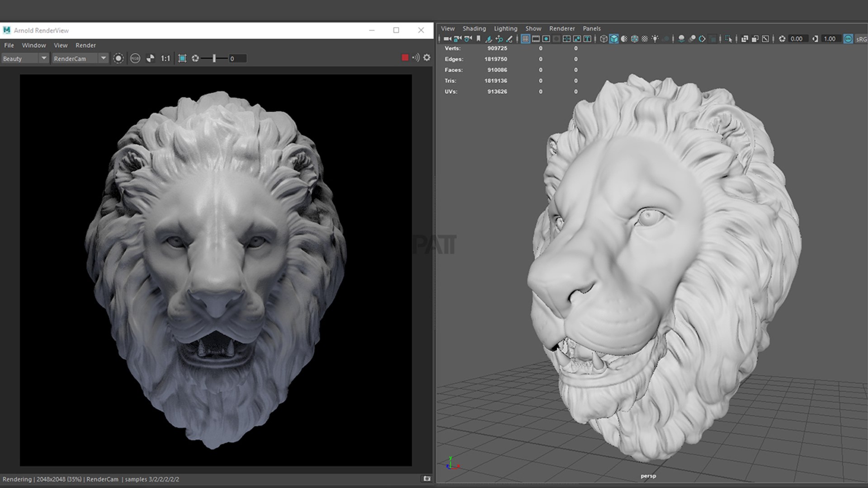Image resolution: width=868 pixels, height=488 pixels.
Task: Open Arnold RenderView settings gear
Action: click(x=427, y=57)
